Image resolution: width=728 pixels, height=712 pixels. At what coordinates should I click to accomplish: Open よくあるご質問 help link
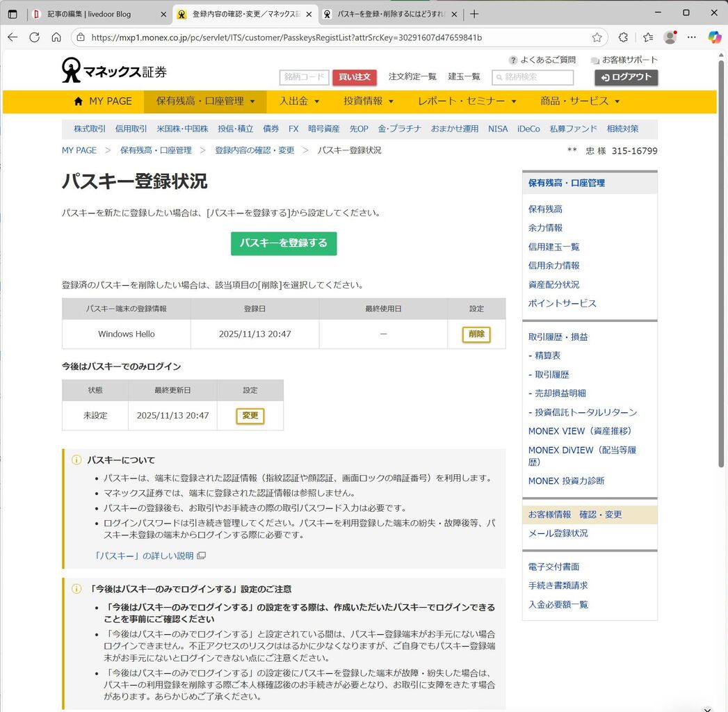click(542, 60)
